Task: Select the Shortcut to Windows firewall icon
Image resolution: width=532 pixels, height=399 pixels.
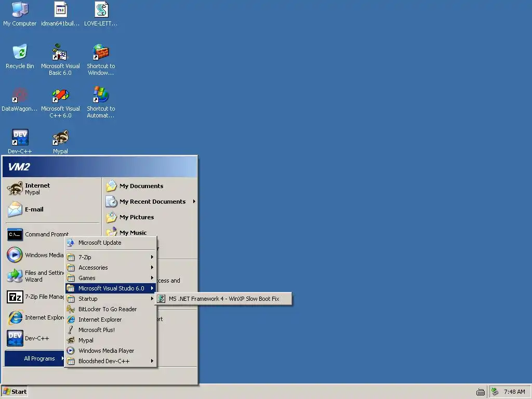Action: 101,60
